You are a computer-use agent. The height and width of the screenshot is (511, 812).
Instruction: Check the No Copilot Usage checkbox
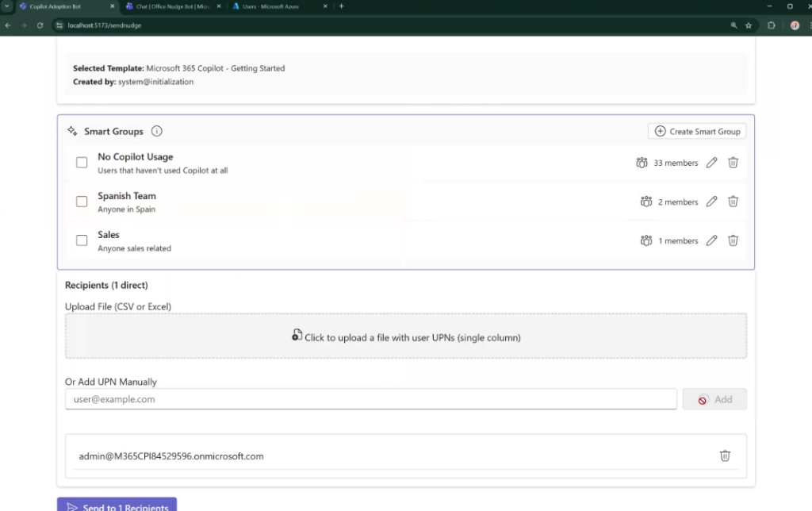[82, 163]
